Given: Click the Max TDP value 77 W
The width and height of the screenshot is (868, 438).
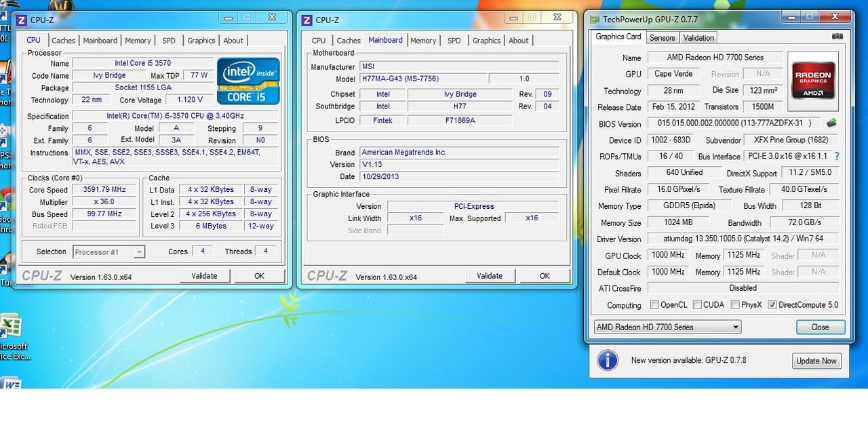Looking at the screenshot, I should (x=199, y=75).
